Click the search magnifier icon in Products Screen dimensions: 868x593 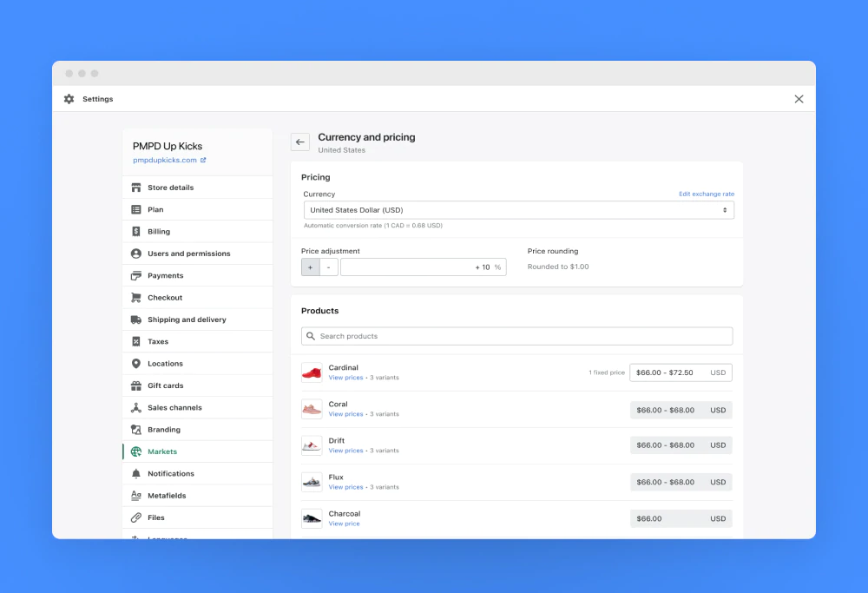311,336
